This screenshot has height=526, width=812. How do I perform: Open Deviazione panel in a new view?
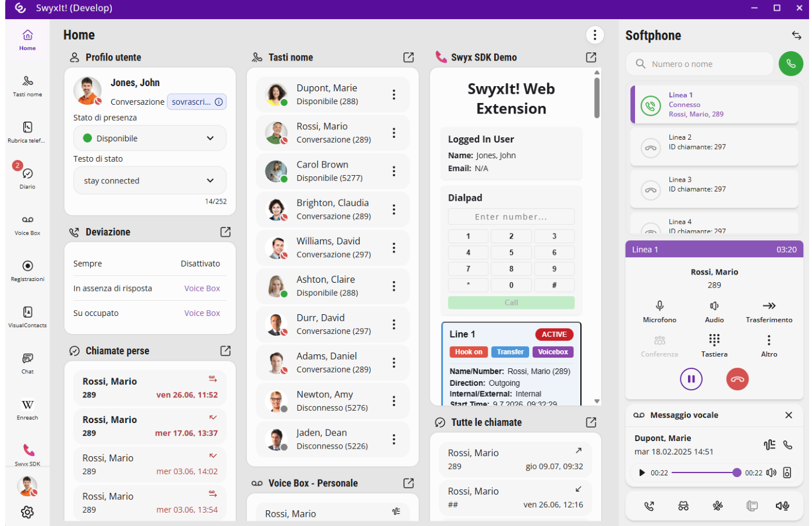[x=226, y=232]
